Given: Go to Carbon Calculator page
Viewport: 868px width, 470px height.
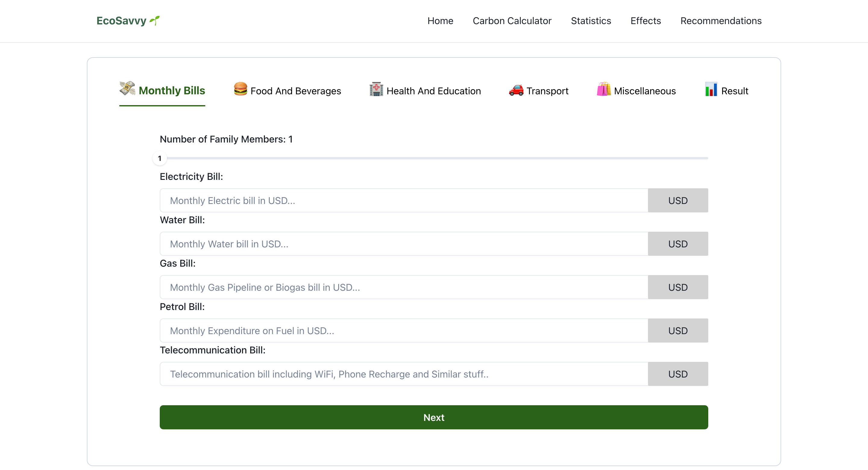Looking at the screenshot, I should pyautogui.click(x=512, y=21).
